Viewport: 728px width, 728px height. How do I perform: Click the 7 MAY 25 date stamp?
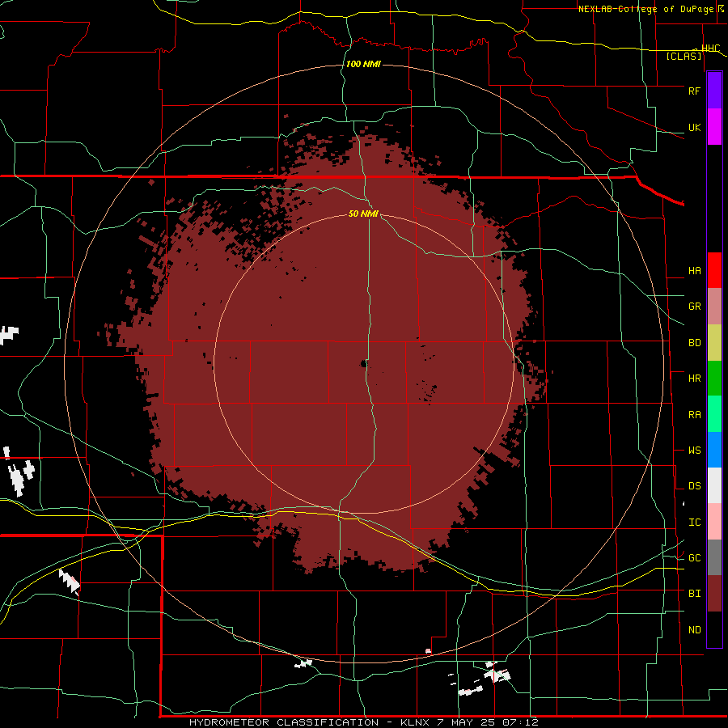click(x=467, y=722)
